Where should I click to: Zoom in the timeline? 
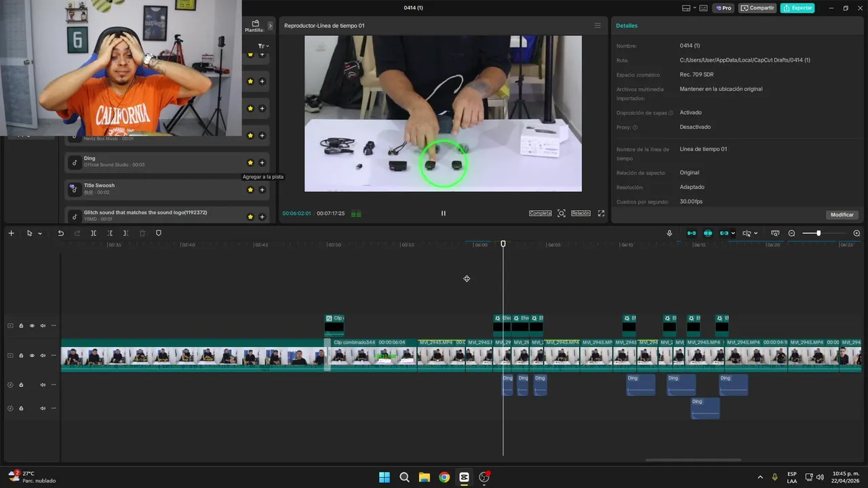tap(856, 233)
